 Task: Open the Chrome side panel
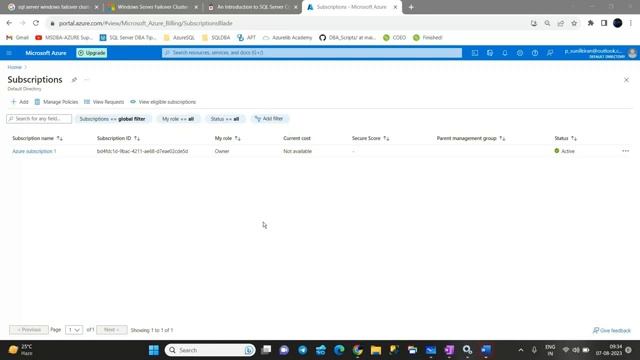pos(604,23)
